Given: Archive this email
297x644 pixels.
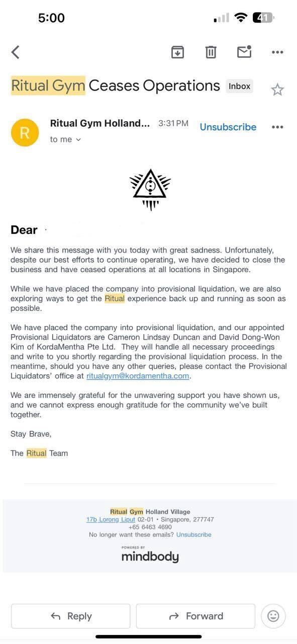Looking at the screenshot, I should tap(177, 52).
